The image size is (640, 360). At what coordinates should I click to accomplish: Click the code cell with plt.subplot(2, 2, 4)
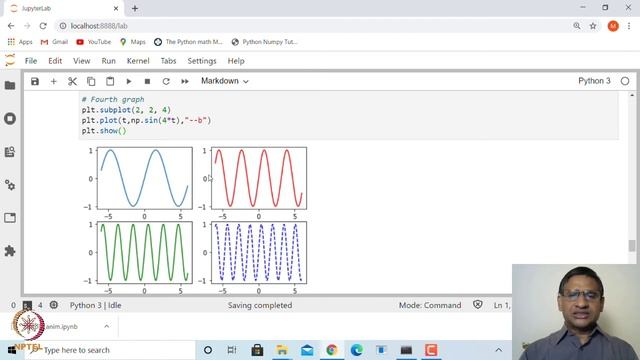[349, 116]
